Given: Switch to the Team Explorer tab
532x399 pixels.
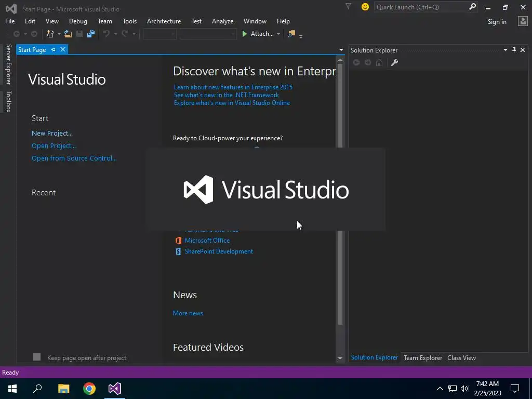Looking at the screenshot, I should (423, 358).
